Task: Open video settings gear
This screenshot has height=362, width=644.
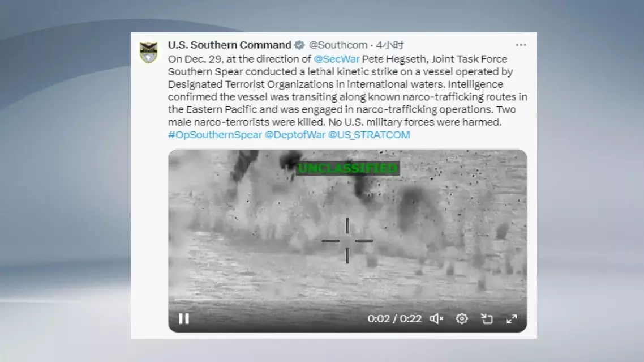Action: tap(462, 319)
